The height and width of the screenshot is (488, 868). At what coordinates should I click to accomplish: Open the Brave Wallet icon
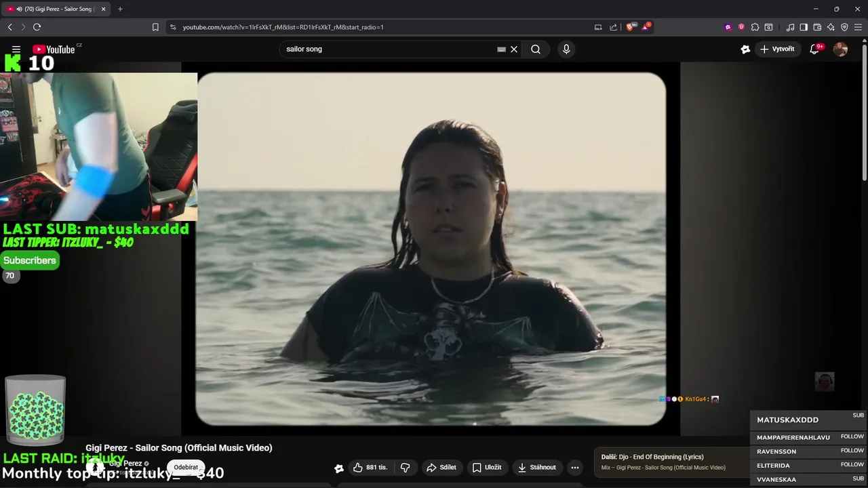coord(817,27)
